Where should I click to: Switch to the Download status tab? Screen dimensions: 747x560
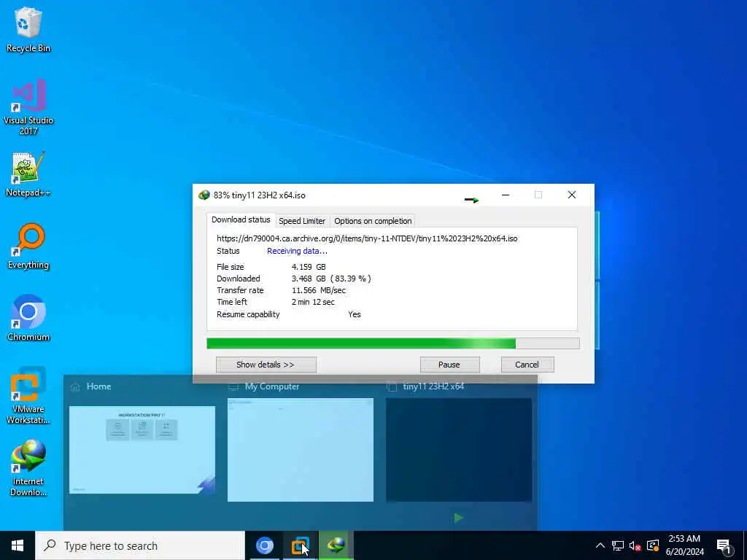pos(241,219)
